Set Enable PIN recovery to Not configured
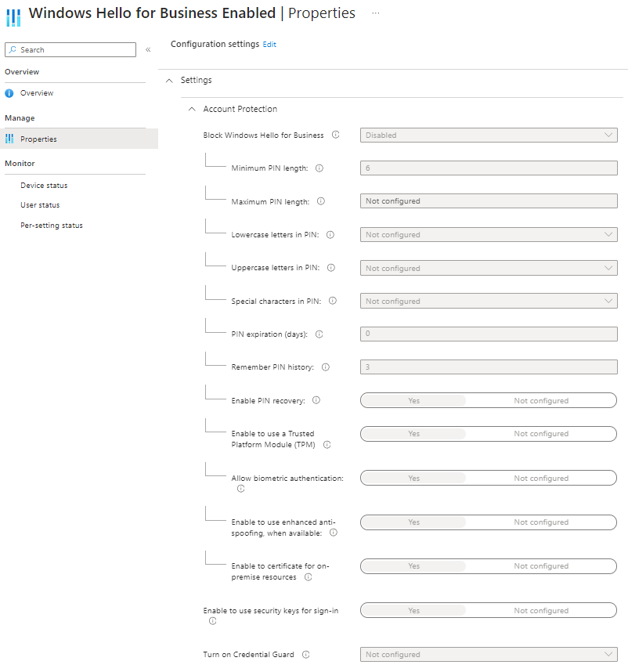Viewport: 628px width, 672px height. tap(541, 400)
